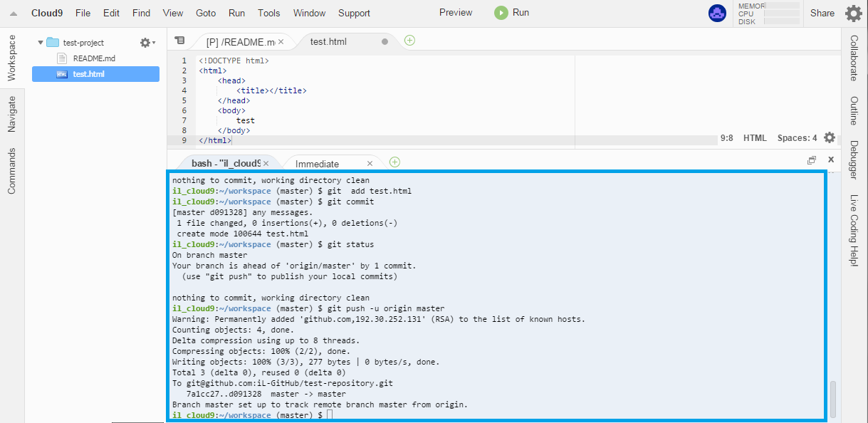Open the Goto menu
868x423 pixels.
206,13
